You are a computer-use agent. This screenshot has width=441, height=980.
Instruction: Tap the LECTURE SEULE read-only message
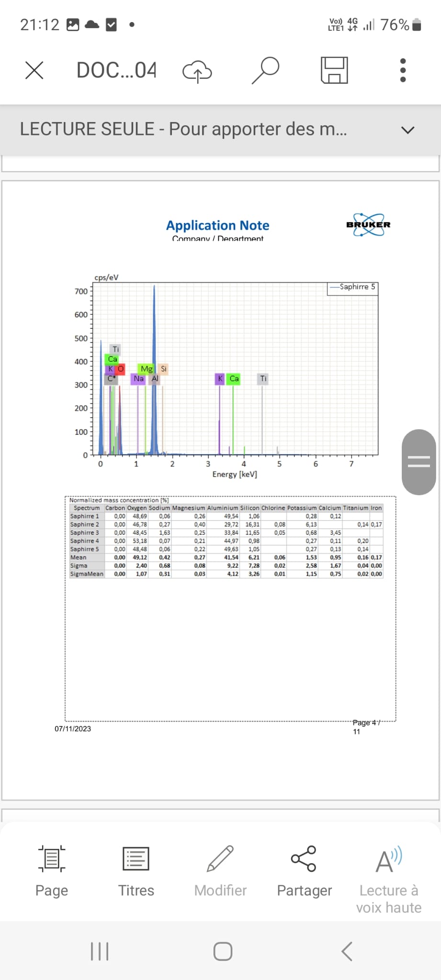pos(183,129)
